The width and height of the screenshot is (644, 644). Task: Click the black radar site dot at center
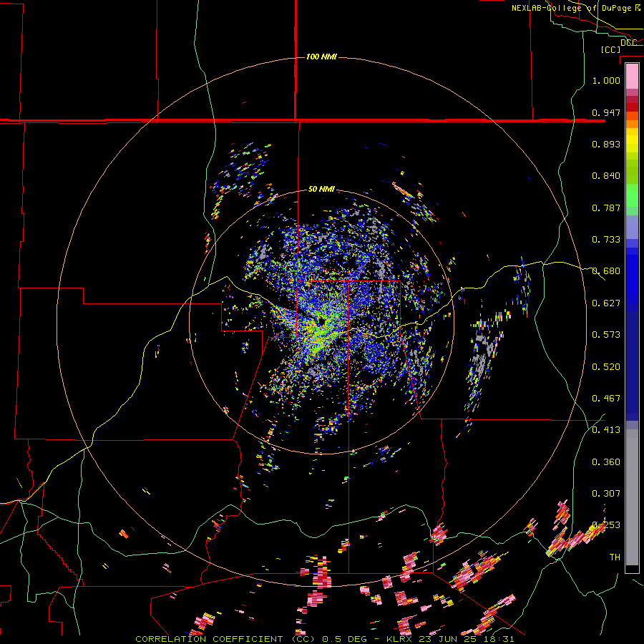point(321,321)
